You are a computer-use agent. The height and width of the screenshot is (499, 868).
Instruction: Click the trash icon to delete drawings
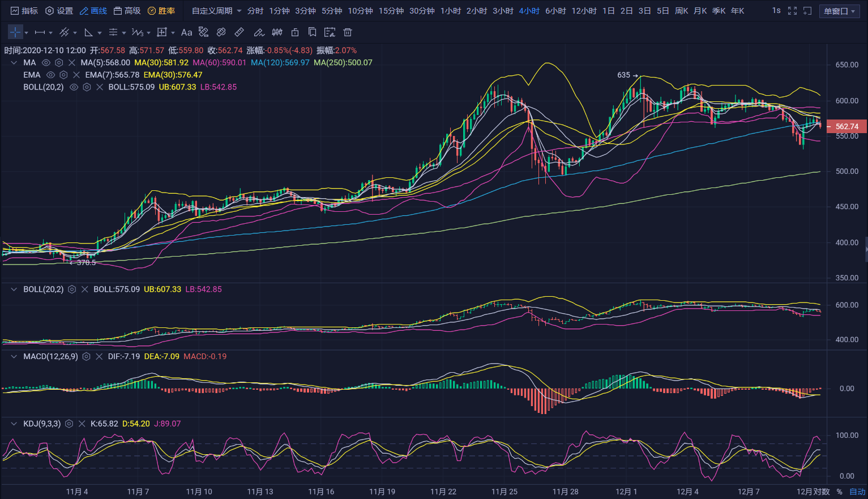pyautogui.click(x=348, y=32)
